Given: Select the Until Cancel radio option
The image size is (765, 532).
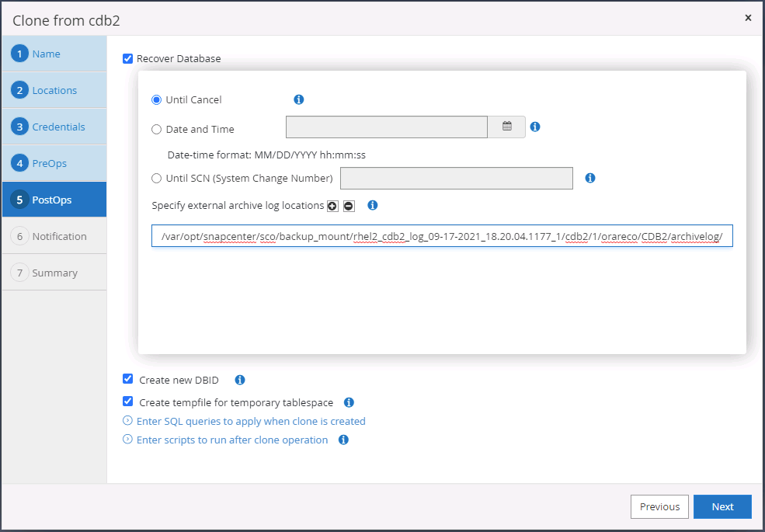Looking at the screenshot, I should 157,100.
